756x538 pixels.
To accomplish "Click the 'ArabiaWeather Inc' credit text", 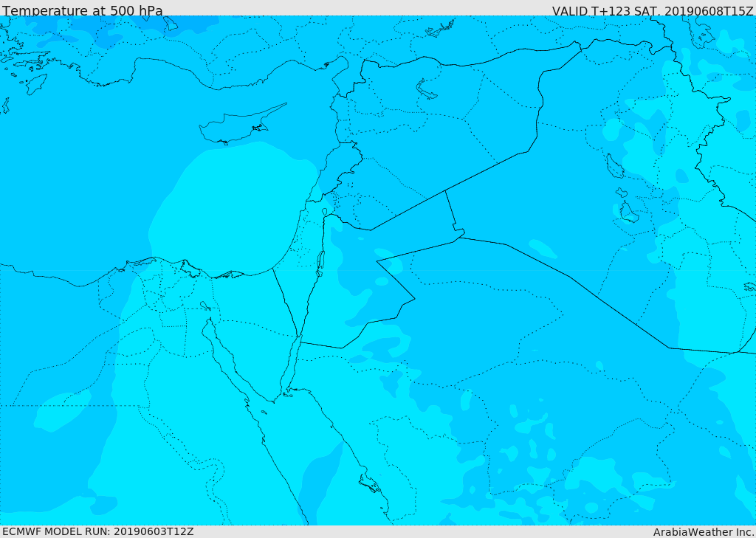I will point(703,532).
